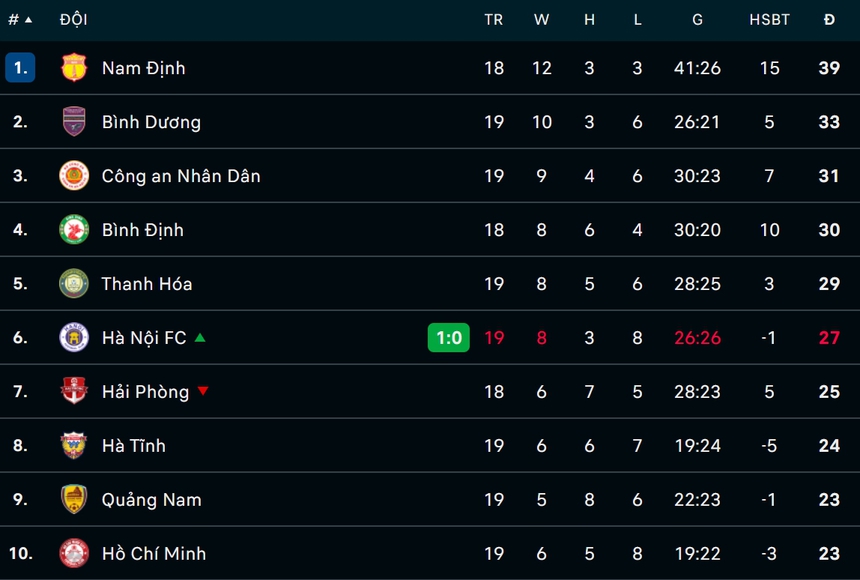Open the Hà Nội FC team page

144,338
